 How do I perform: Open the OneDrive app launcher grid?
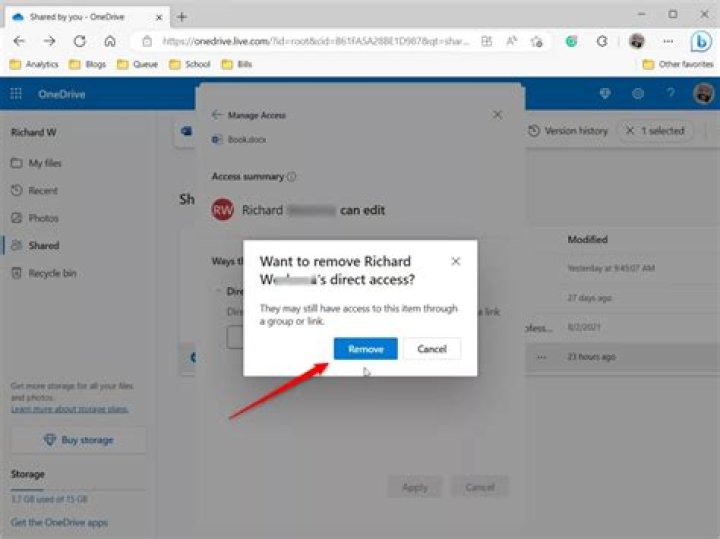(16, 94)
